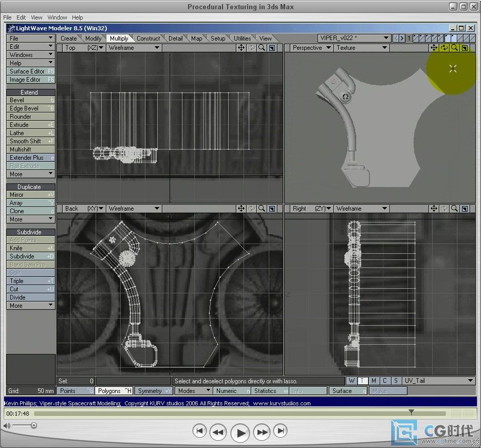
Task: Toggle Symmetry mode
Action: pyautogui.click(x=154, y=391)
